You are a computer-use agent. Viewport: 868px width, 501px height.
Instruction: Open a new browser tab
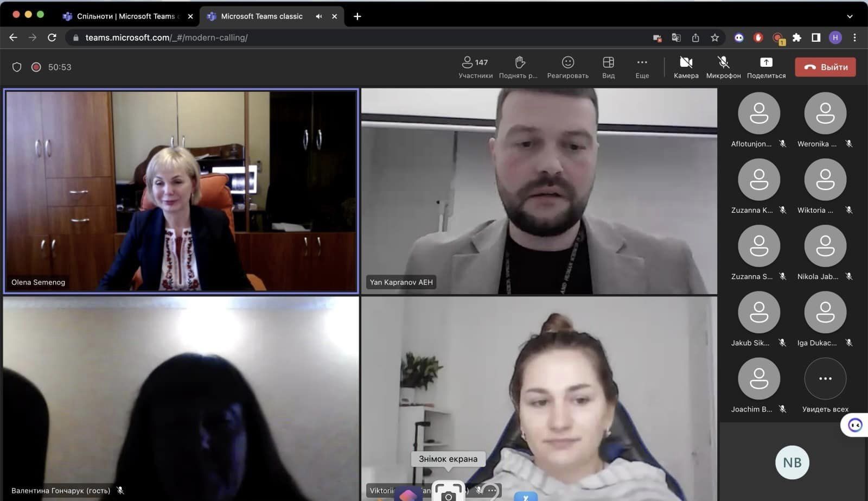(357, 16)
